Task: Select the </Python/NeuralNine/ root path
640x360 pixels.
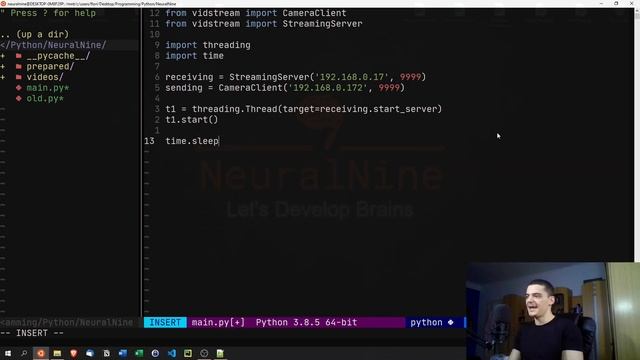Action: 53,45
